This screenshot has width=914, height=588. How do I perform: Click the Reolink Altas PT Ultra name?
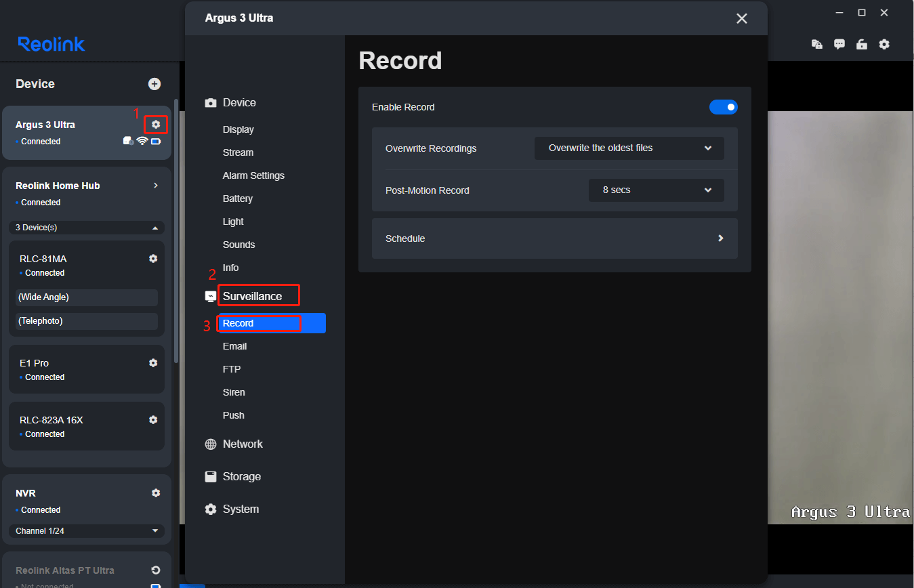coord(65,570)
